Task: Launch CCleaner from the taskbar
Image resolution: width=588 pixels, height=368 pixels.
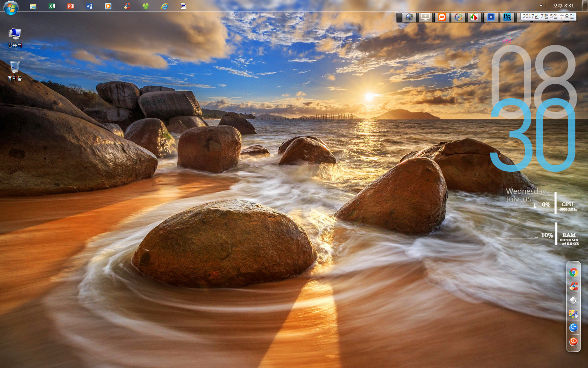Action: (x=127, y=6)
